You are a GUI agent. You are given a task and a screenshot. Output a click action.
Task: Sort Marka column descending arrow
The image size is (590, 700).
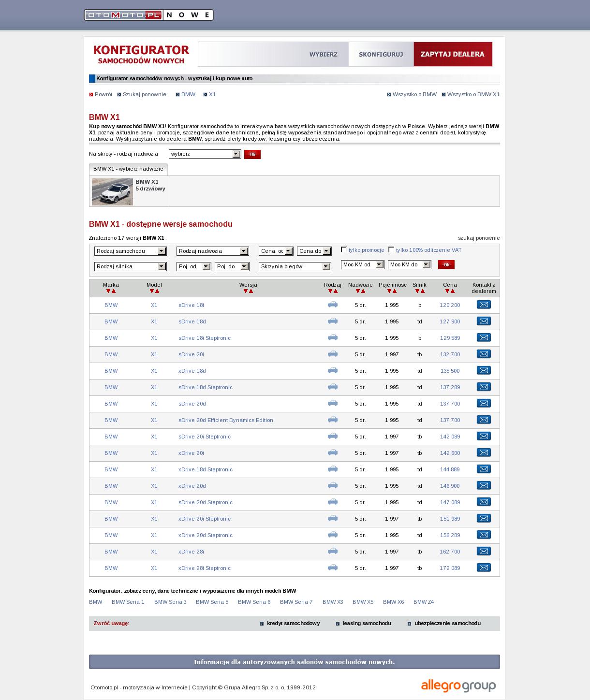108,291
